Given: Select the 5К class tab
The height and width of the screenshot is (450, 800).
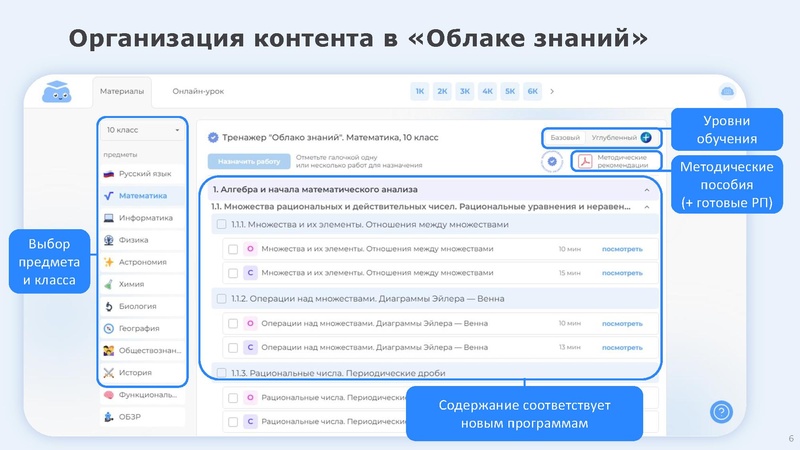Looking at the screenshot, I should click(x=510, y=91).
